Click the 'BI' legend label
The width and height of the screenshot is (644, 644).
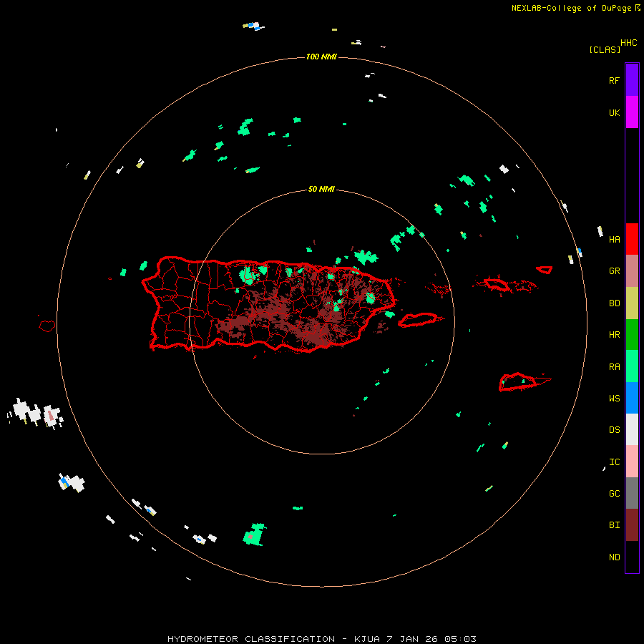point(614,525)
